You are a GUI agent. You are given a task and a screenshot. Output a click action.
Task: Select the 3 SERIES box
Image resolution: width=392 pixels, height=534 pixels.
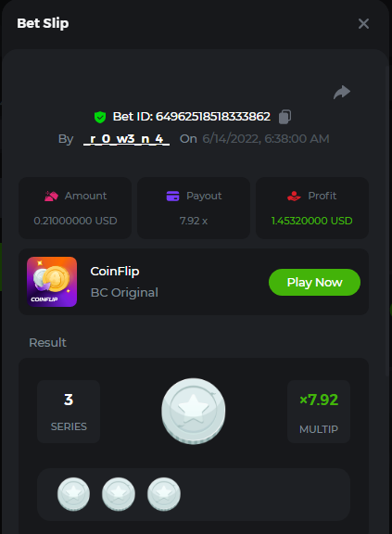69,412
